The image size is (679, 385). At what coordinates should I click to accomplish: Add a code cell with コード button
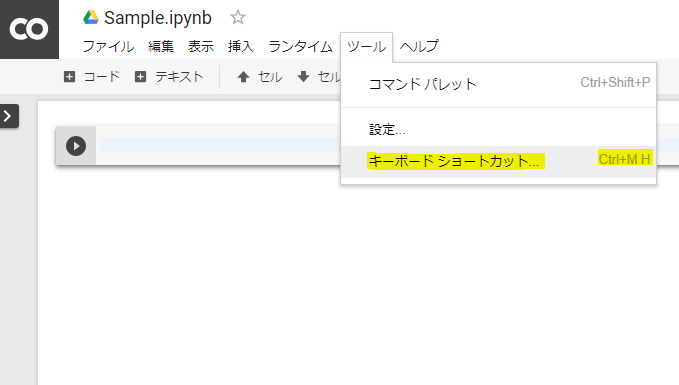[91, 77]
